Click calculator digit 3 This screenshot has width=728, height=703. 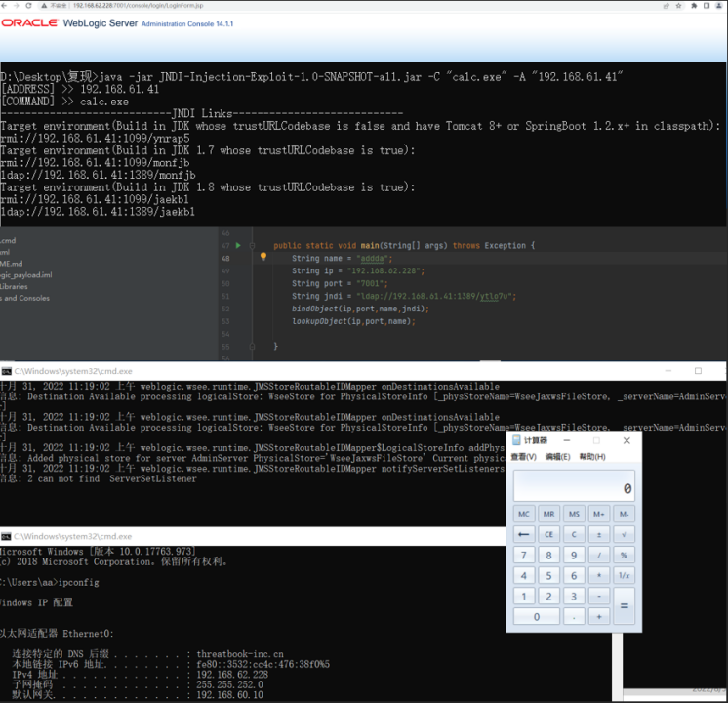pyautogui.click(x=574, y=596)
